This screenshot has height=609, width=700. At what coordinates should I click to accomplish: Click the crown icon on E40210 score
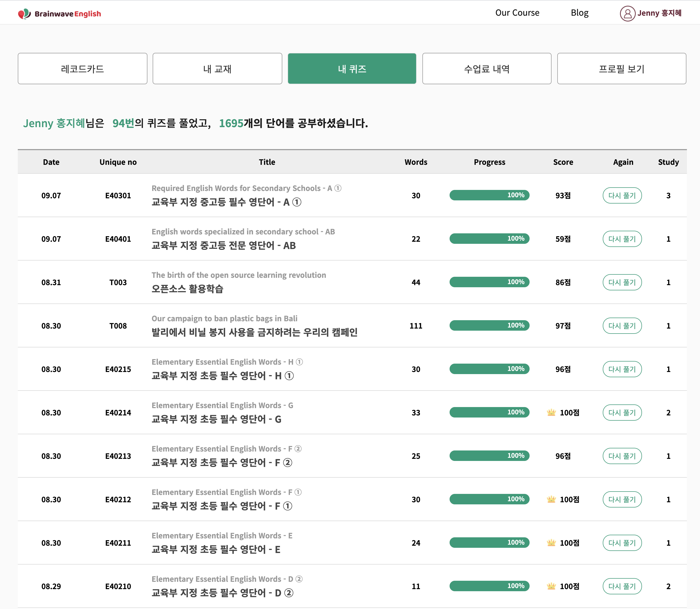(x=551, y=586)
